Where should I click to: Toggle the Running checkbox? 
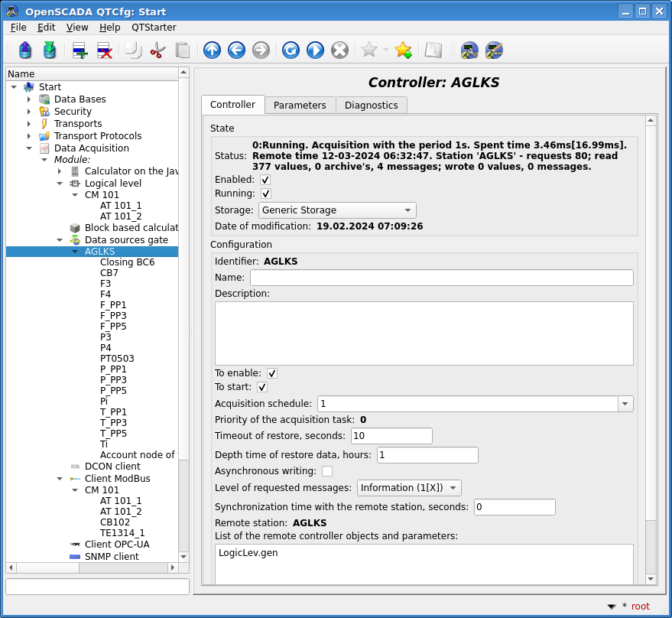[x=265, y=194]
